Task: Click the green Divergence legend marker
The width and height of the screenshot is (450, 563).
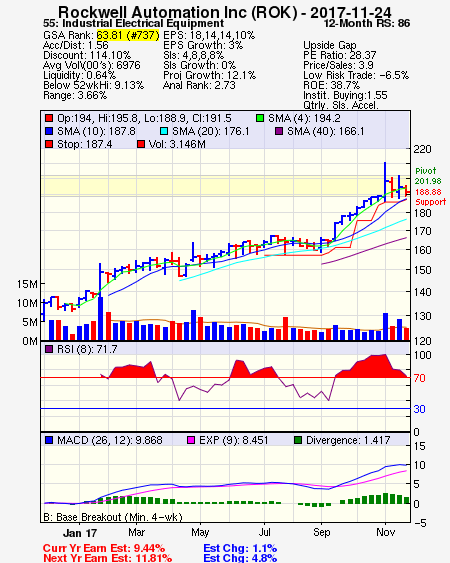Action: 298,440
